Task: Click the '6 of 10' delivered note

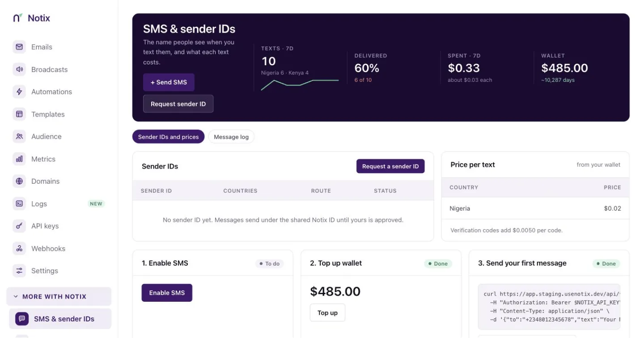Action: pos(363,80)
